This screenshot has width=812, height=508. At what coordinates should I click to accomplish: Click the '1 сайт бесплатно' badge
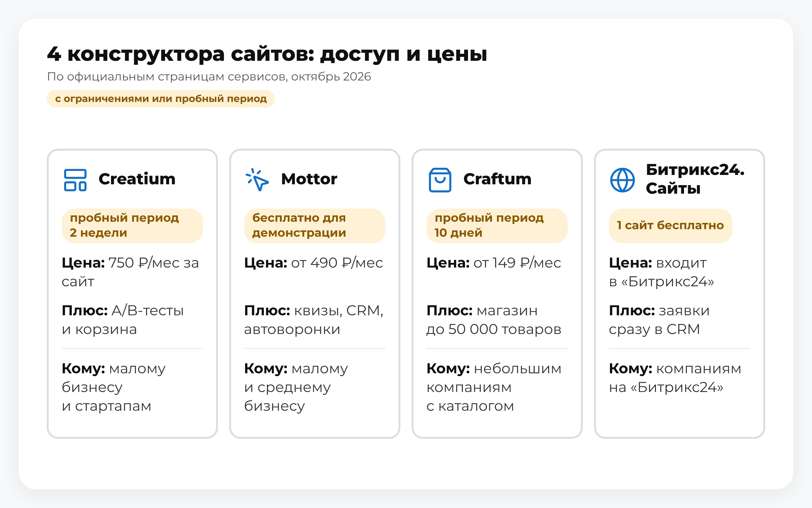tap(671, 226)
